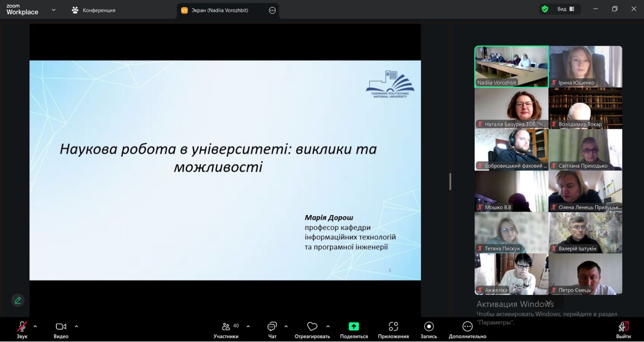The width and height of the screenshot is (644, 342).
Task: Expand arrow next to Участники
Action: tap(248, 327)
